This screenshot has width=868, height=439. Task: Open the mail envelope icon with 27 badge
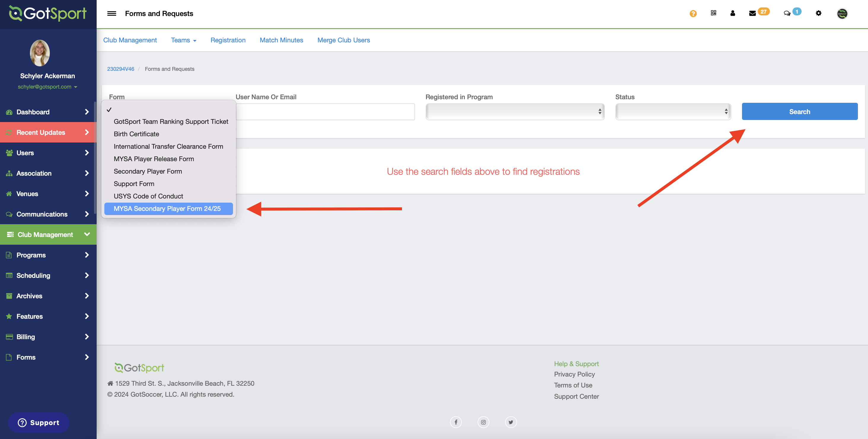pos(752,13)
